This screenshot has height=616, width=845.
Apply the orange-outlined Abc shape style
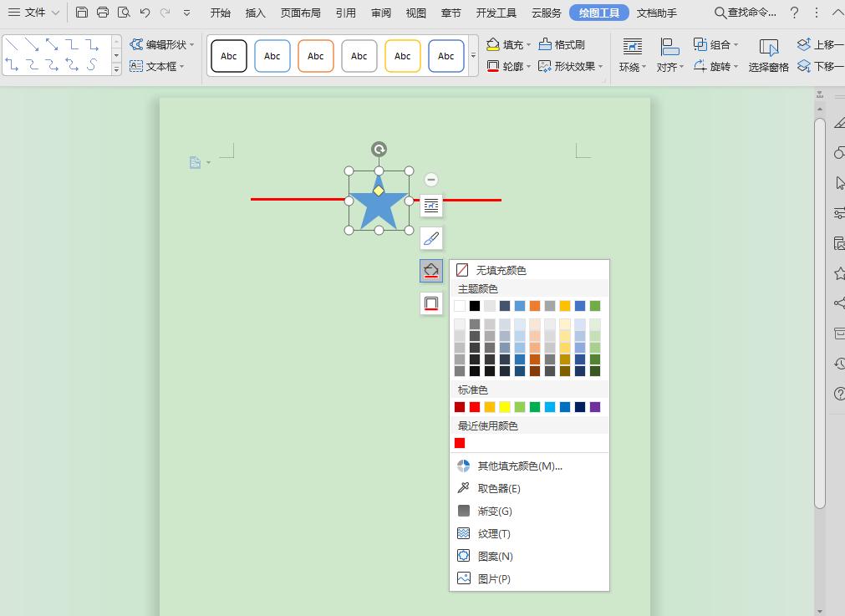(x=316, y=56)
